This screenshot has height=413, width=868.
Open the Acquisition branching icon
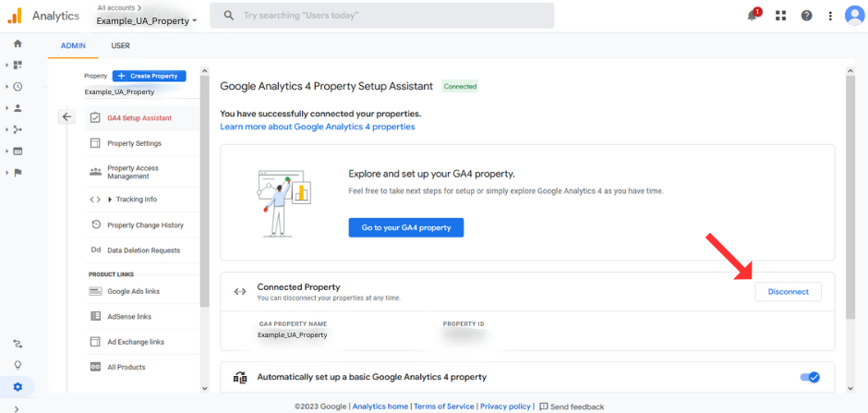tap(18, 129)
